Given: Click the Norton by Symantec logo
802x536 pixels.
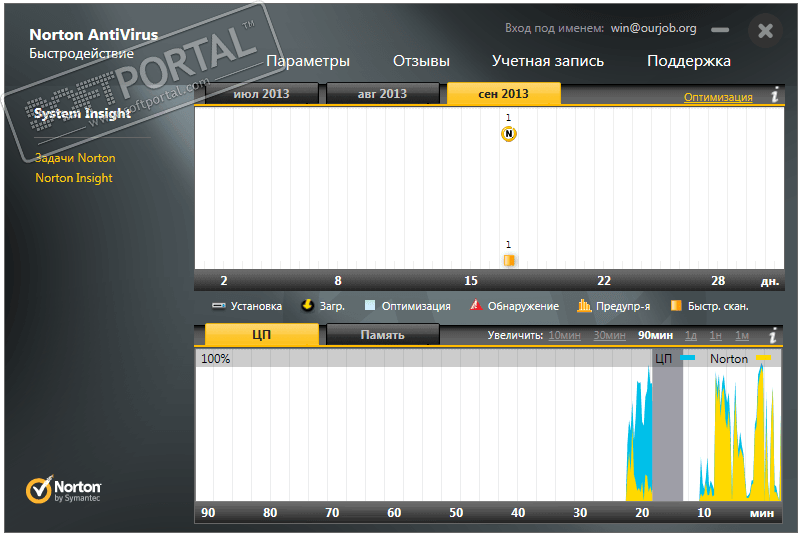Looking at the screenshot, I should point(63,489).
